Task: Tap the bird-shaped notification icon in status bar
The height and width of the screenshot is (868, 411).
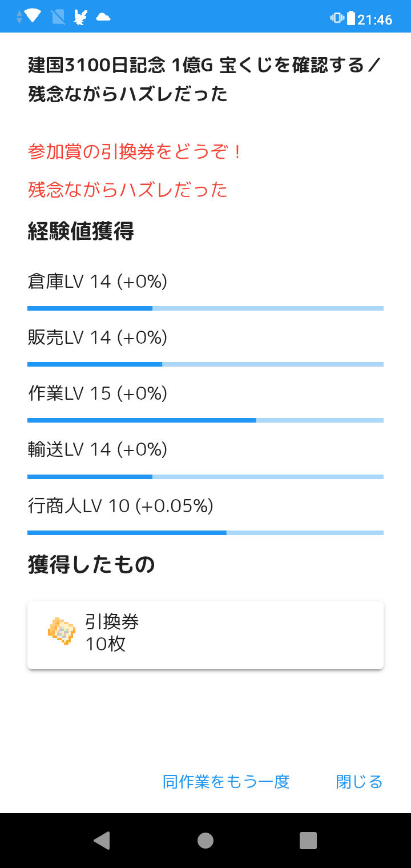Action: coord(80,17)
